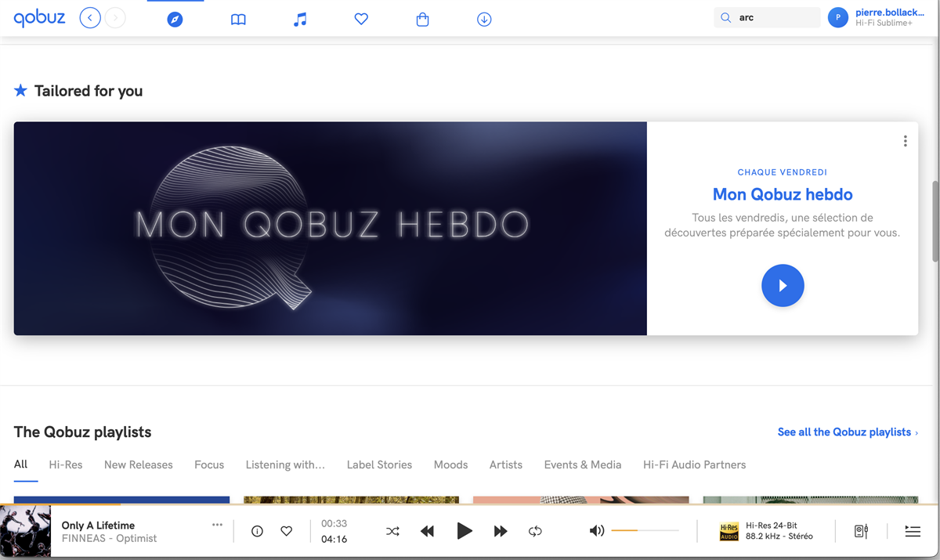Open the Discover compass icon

[x=175, y=20]
